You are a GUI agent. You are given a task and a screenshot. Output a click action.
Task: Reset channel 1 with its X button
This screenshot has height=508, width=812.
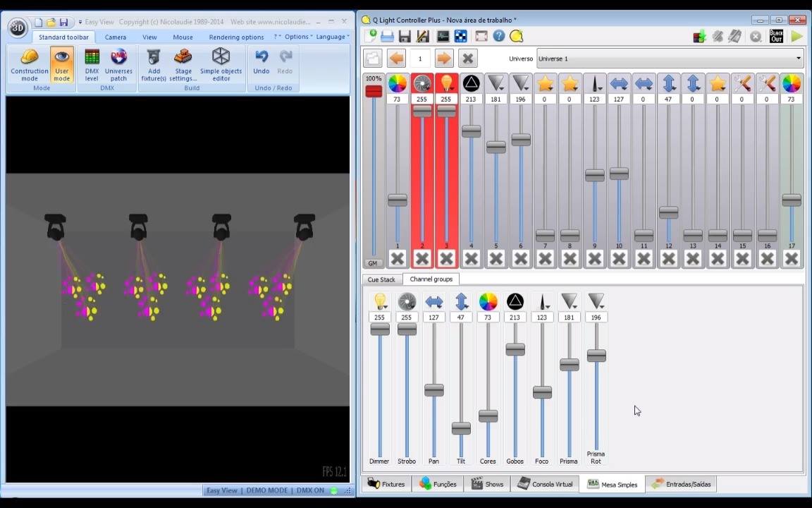(x=398, y=258)
